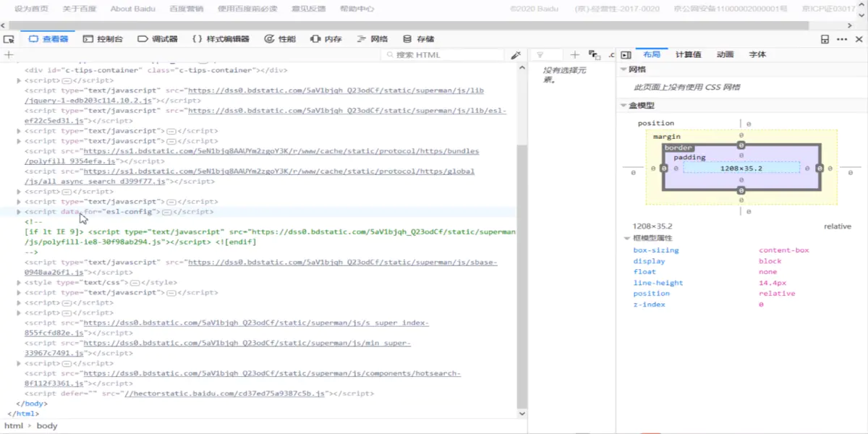
Task: Open the jquery-1-edb203c114.10.2.js link
Action: tap(254, 95)
